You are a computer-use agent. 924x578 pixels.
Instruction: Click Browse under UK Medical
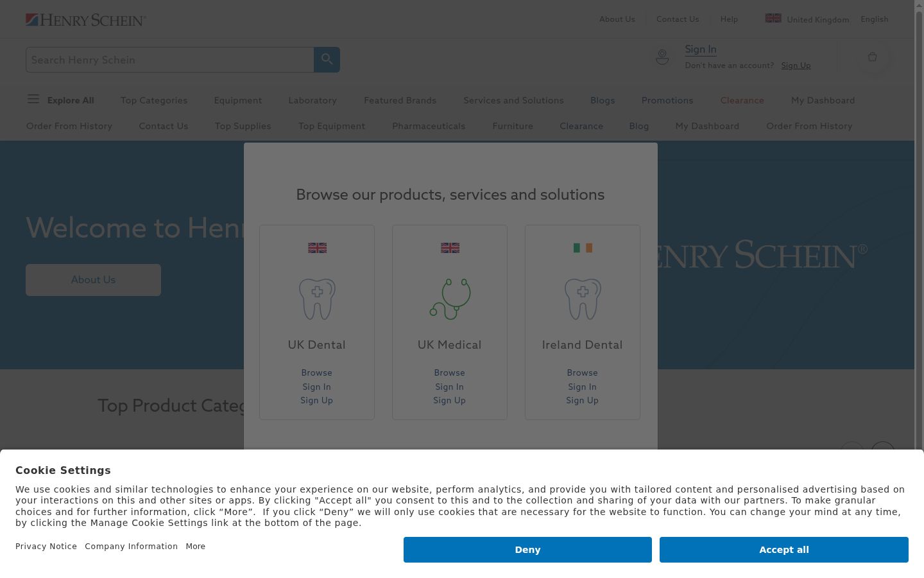pos(450,372)
